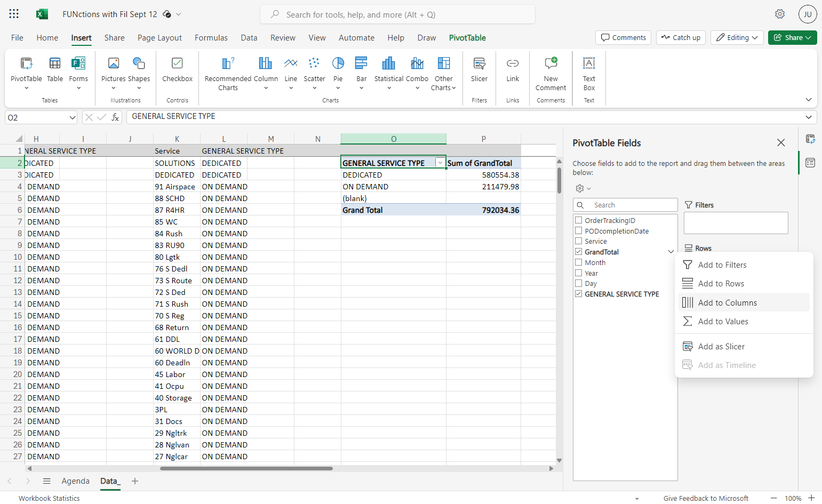Image resolution: width=822 pixels, height=504 pixels.
Task: Open the GENERAL SERVICE TYPE pivot filter dropdown
Action: (x=440, y=163)
